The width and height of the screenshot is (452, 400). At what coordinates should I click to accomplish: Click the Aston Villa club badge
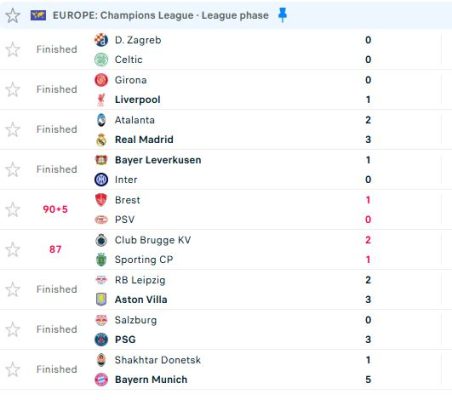point(101,300)
